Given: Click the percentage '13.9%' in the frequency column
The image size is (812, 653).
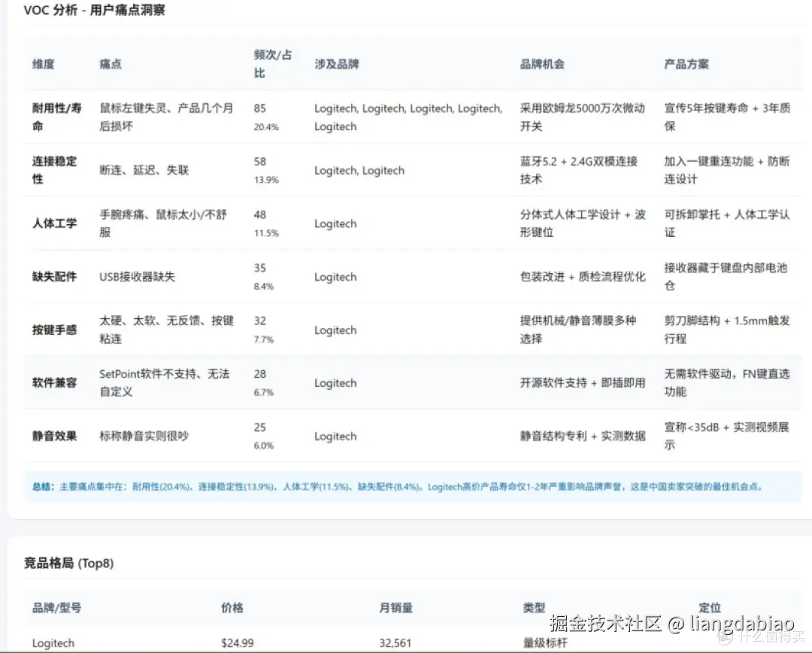Looking at the screenshot, I should tap(266, 180).
